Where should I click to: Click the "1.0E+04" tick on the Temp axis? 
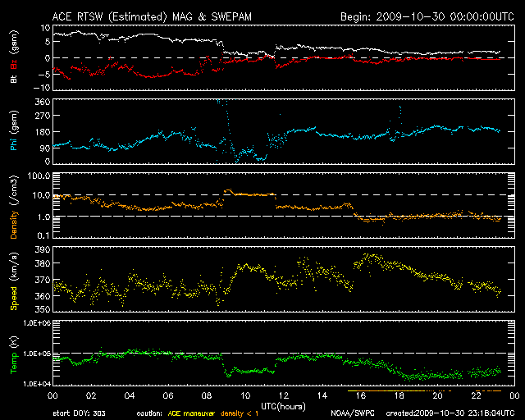[x=37, y=384]
